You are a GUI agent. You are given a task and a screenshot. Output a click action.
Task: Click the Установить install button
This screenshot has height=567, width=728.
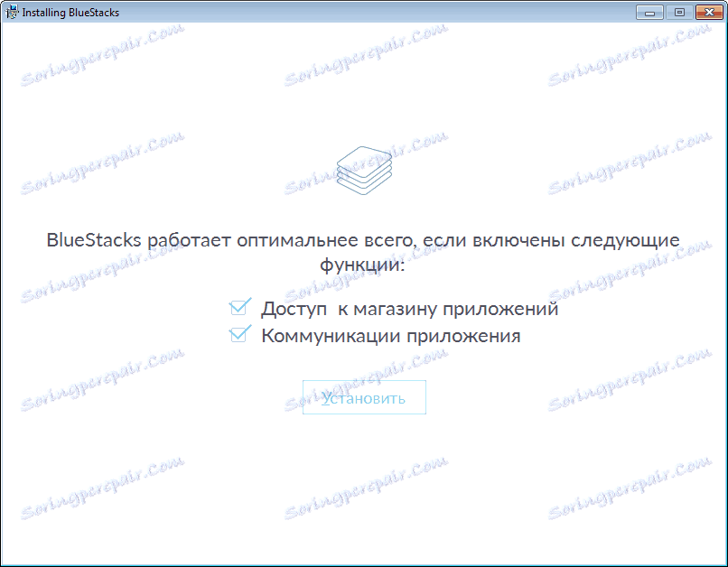click(364, 397)
